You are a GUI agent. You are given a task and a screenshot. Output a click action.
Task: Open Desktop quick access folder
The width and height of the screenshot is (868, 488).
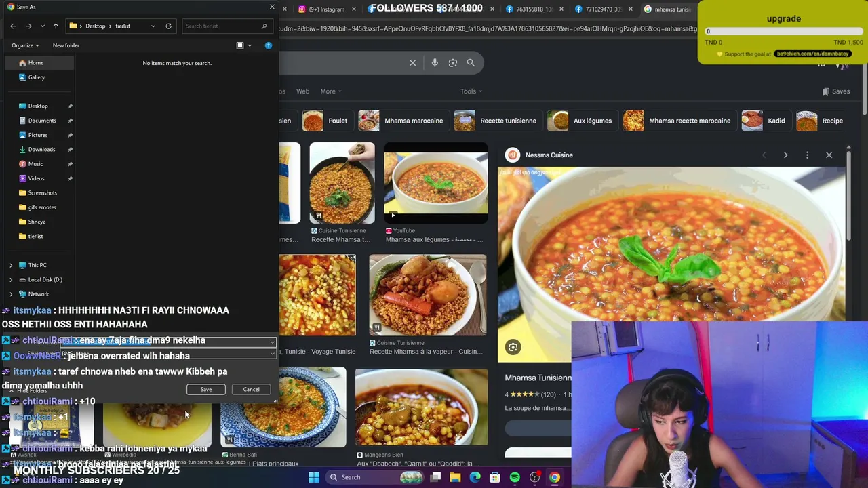click(x=38, y=106)
